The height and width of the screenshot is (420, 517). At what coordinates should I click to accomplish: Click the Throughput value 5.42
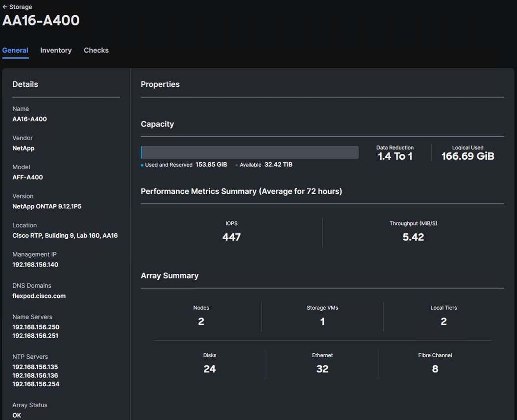(x=413, y=237)
